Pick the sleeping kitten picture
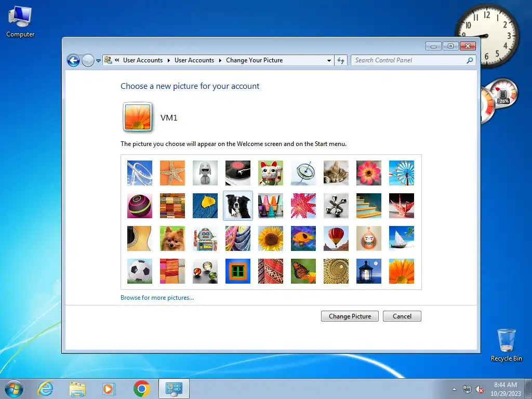 click(x=336, y=173)
